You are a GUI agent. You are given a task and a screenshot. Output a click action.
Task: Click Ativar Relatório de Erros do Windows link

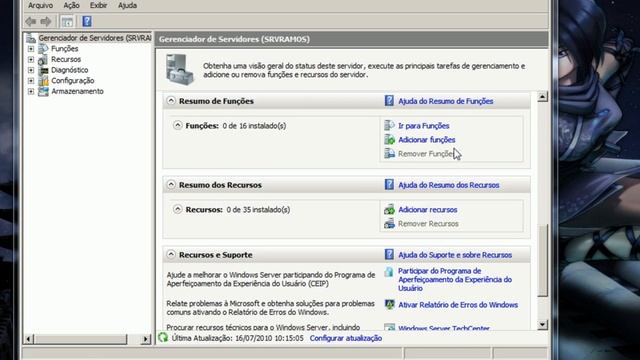point(458,305)
